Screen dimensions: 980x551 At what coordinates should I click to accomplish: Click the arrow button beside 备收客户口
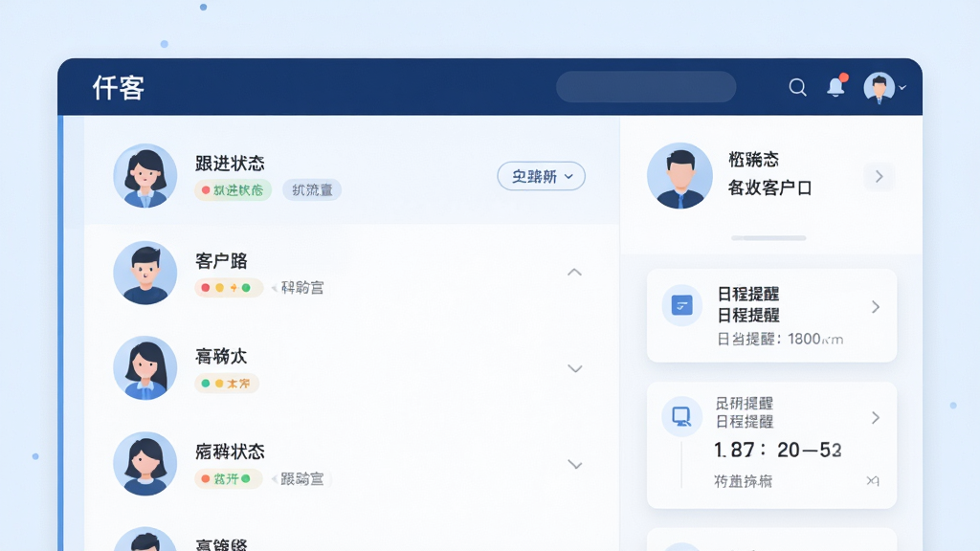[879, 177]
